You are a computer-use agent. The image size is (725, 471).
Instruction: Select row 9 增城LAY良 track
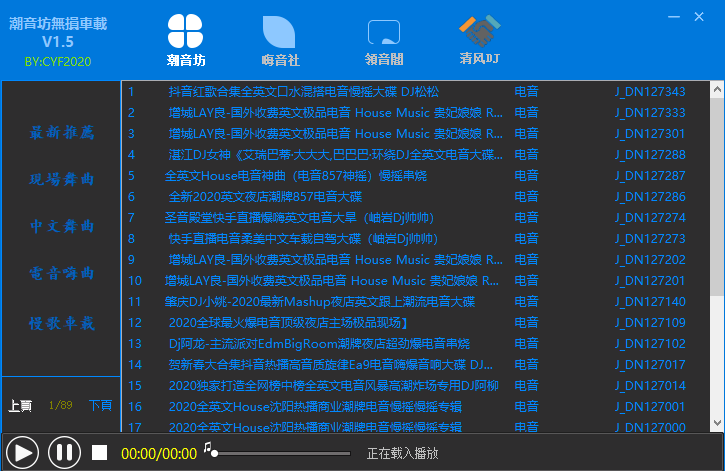coord(335,260)
